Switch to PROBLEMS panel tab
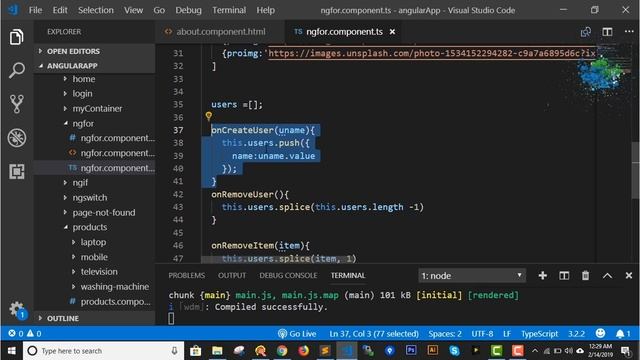Viewport: 640px width, 360px height. [187, 276]
